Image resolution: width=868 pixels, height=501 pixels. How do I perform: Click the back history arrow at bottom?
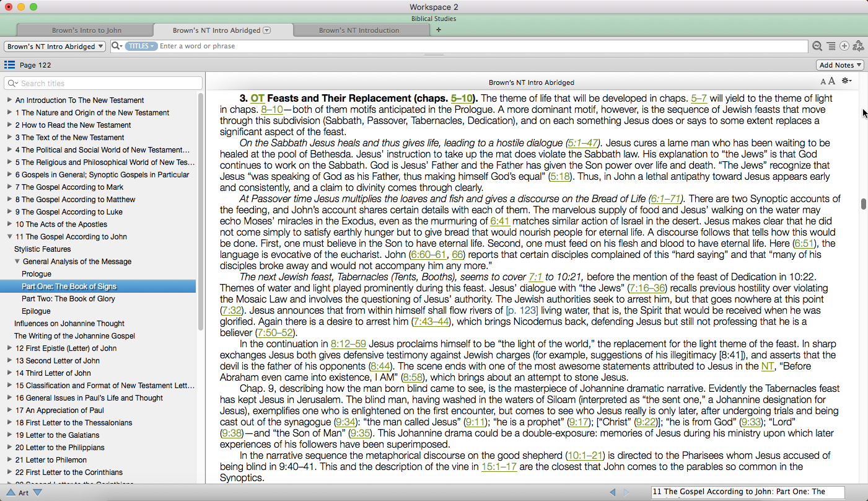[612, 492]
